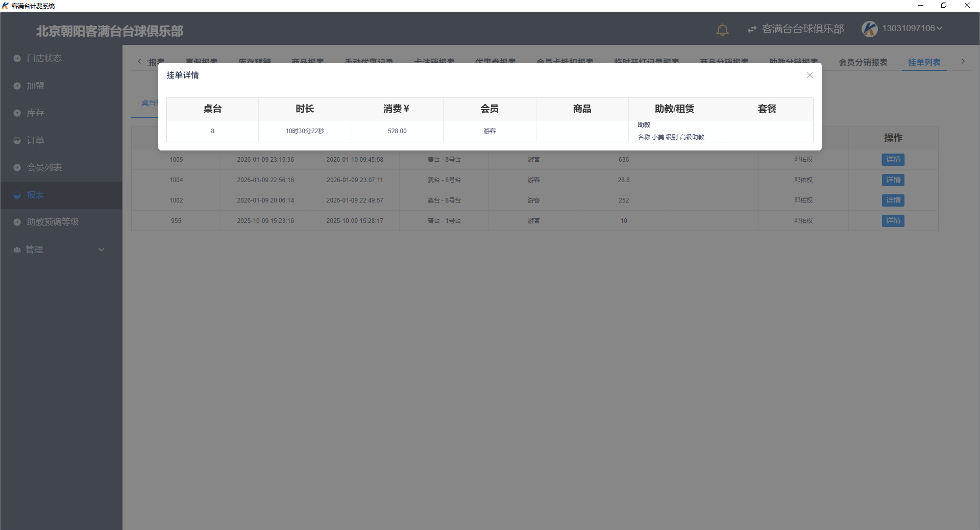The image size is (980, 530).
Task: Switch to the 挂单列表 tab
Action: click(x=924, y=62)
